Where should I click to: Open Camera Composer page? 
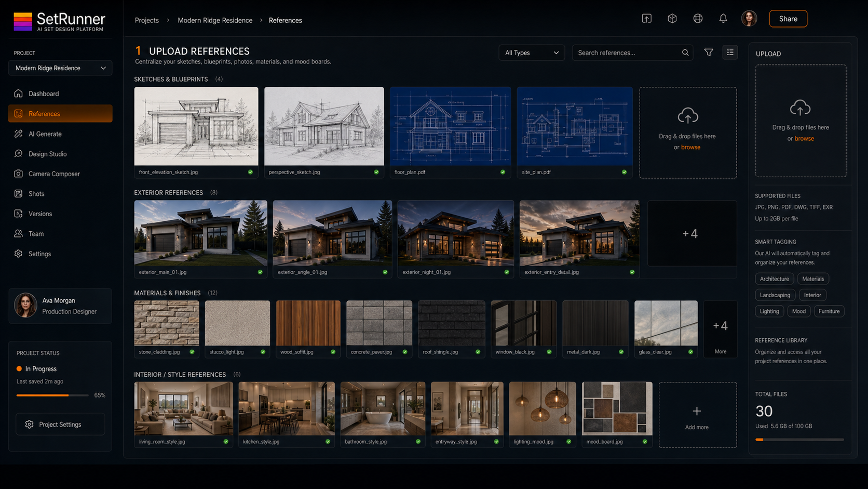coord(60,174)
